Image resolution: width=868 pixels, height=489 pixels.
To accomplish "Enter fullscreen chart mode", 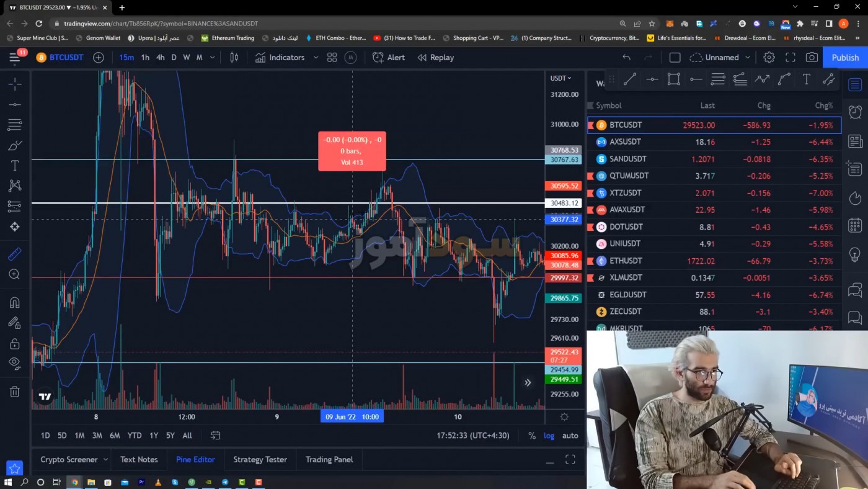I will point(790,58).
